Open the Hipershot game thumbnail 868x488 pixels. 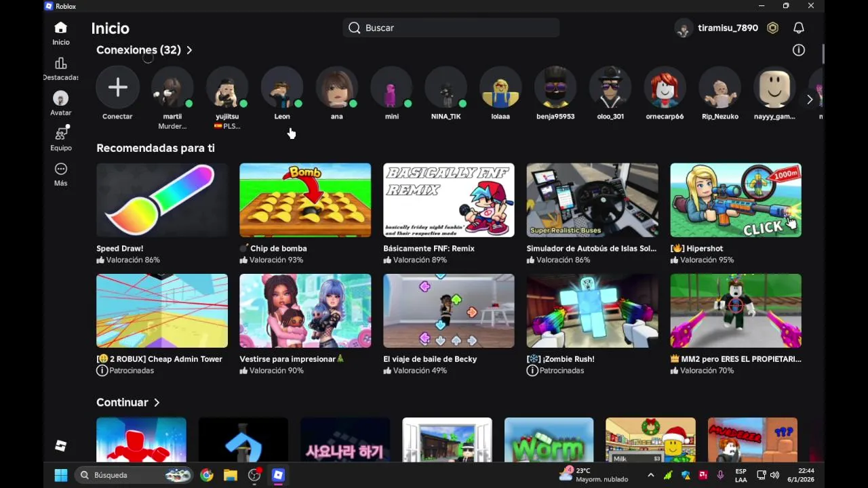coord(736,200)
